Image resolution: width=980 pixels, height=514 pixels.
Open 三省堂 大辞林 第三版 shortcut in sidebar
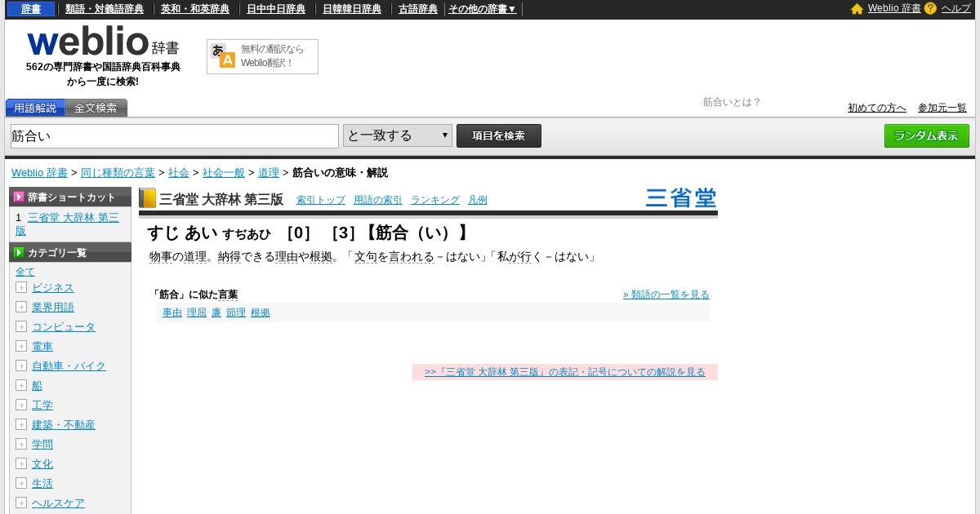click(67, 224)
